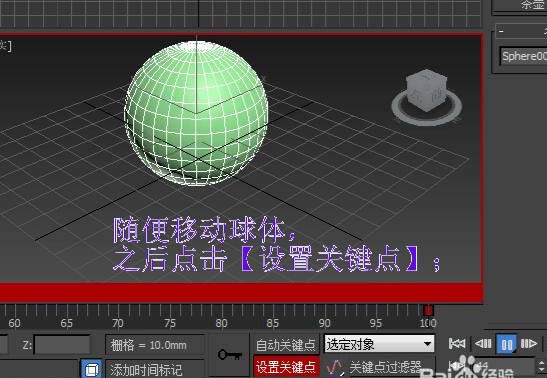This screenshot has width=547, height=378.
Task: Click the large key icon to set keys
Action: 230,355
